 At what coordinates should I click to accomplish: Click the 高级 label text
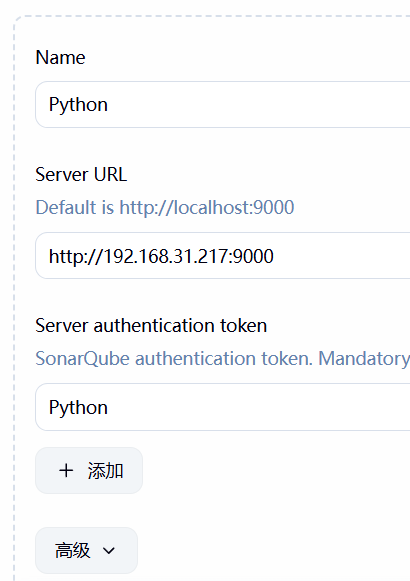point(73,551)
